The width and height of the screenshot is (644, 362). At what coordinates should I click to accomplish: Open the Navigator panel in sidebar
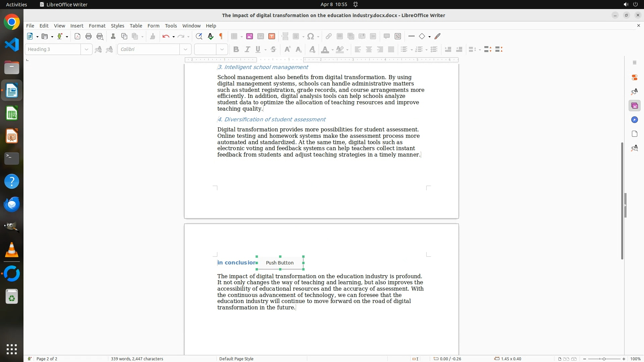(x=634, y=120)
